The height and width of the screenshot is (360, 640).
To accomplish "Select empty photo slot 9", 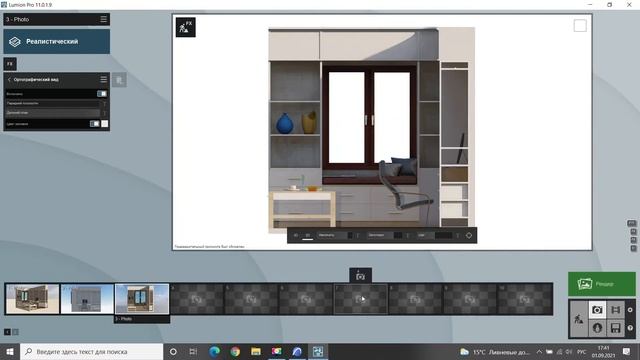I will (x=470, y=299).
